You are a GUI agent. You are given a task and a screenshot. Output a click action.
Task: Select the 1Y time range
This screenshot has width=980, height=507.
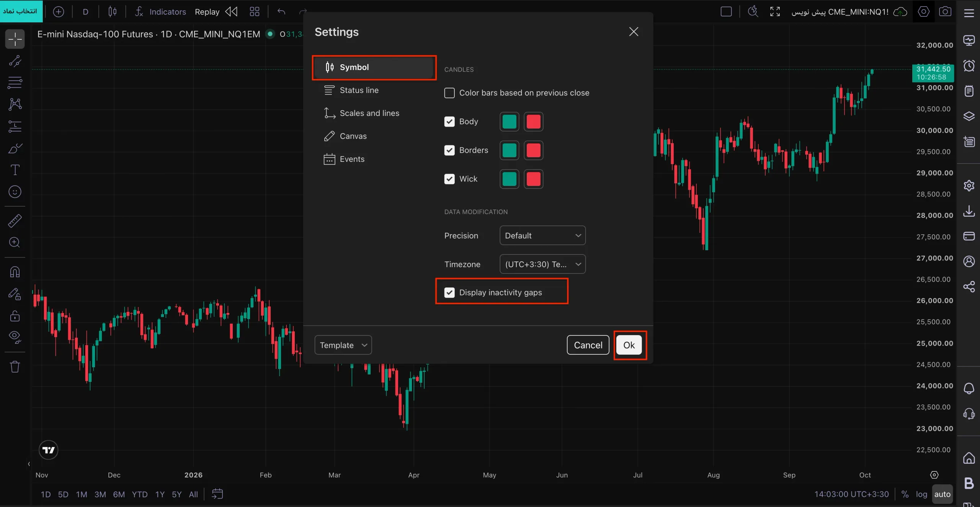pos(160,494)
